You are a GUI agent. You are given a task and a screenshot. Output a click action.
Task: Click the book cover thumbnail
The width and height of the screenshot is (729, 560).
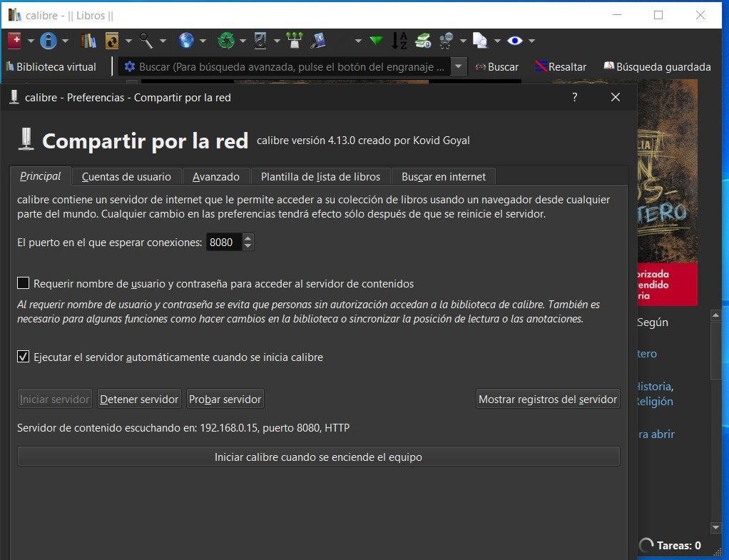667,193
